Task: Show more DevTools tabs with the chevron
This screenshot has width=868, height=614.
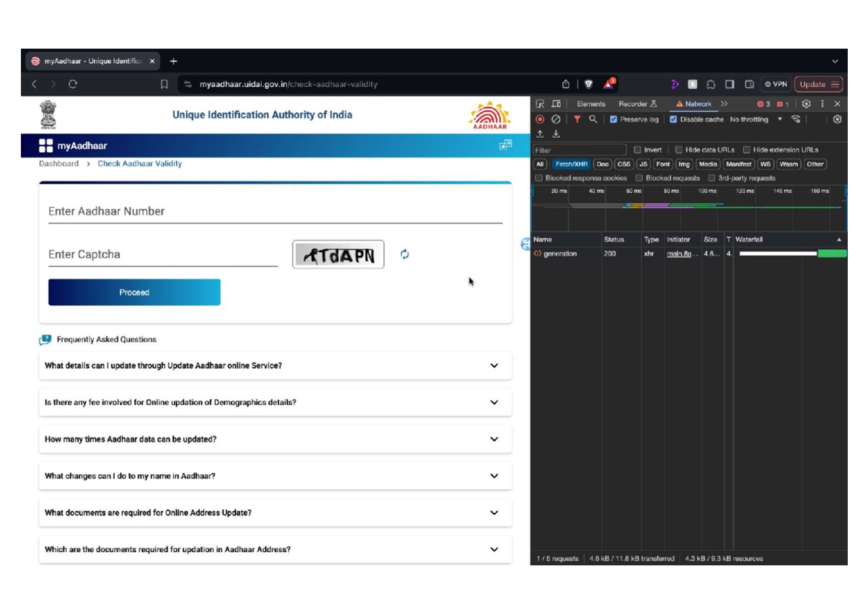Action: [x=724, y=104]
